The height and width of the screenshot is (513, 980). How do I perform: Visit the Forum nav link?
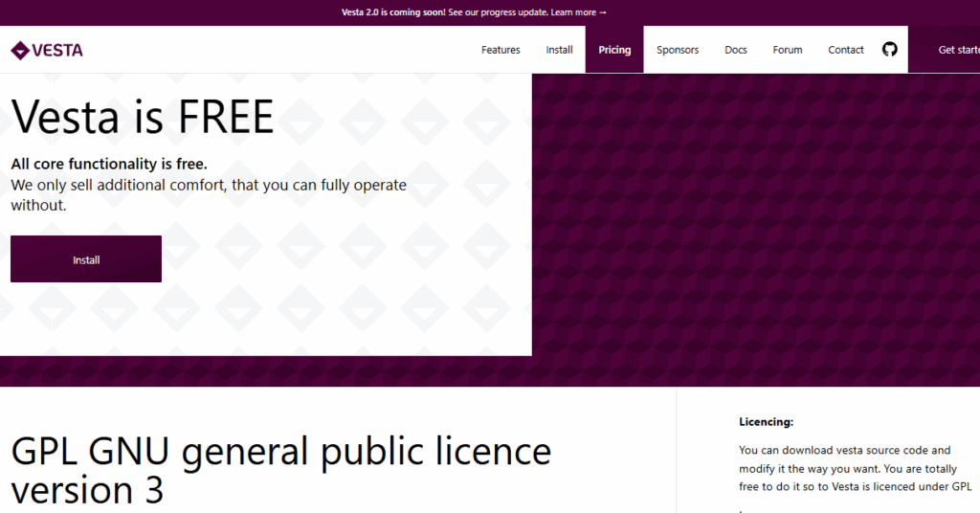click(788, 50)
